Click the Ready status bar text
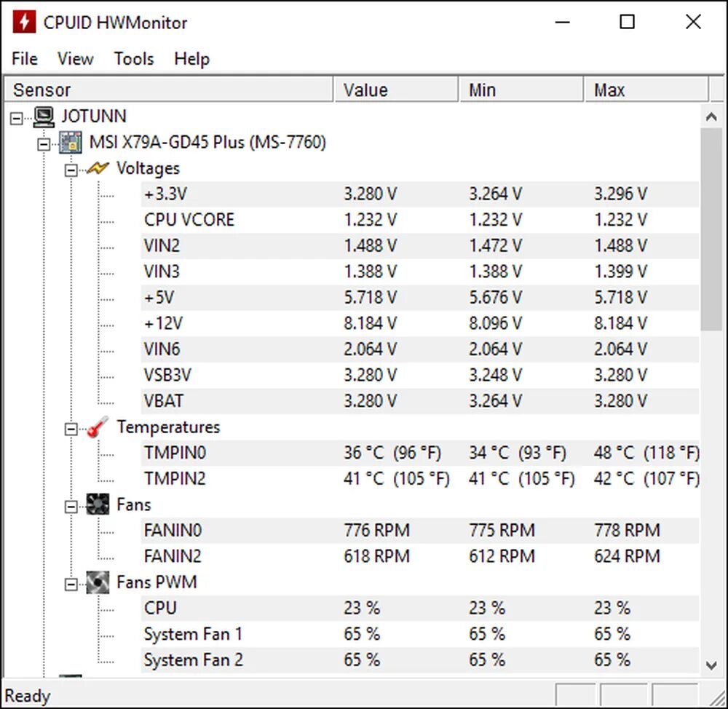 (28, 696)
